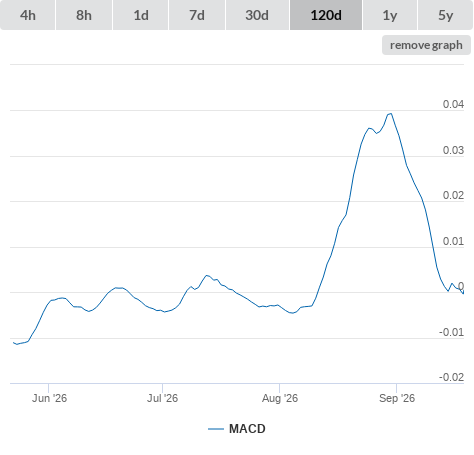Select the 8h time range tab

(x=84, y=15)
